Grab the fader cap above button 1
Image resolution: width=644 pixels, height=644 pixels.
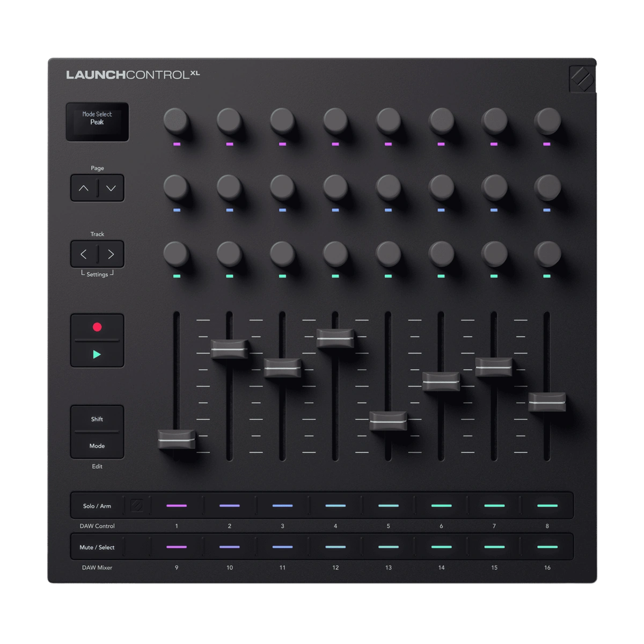(177, 439)
